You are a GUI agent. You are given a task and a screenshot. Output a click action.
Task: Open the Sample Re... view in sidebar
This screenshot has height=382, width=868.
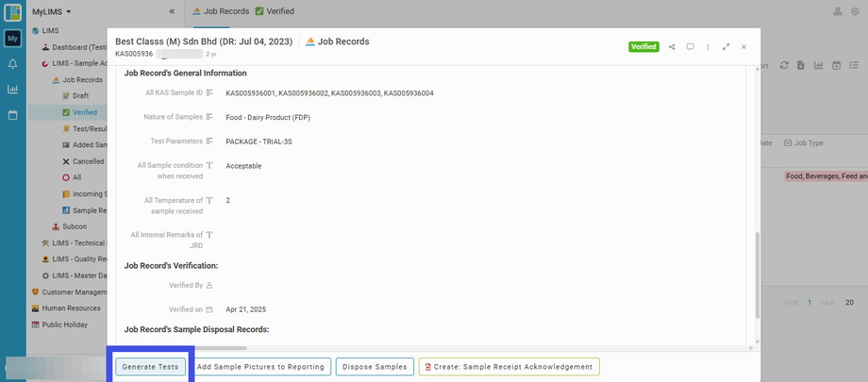(x=84, y=210)
